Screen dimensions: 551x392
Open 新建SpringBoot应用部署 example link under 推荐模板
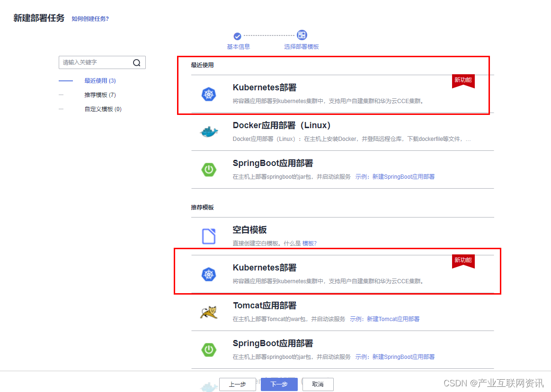click(x=403, y=357)
